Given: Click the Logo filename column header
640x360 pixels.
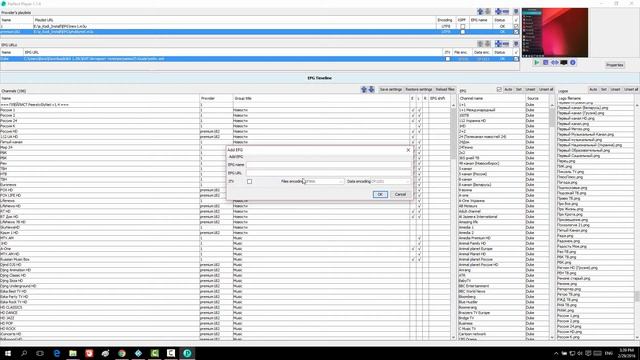Looking at the screenshot, I should [596, 98].
